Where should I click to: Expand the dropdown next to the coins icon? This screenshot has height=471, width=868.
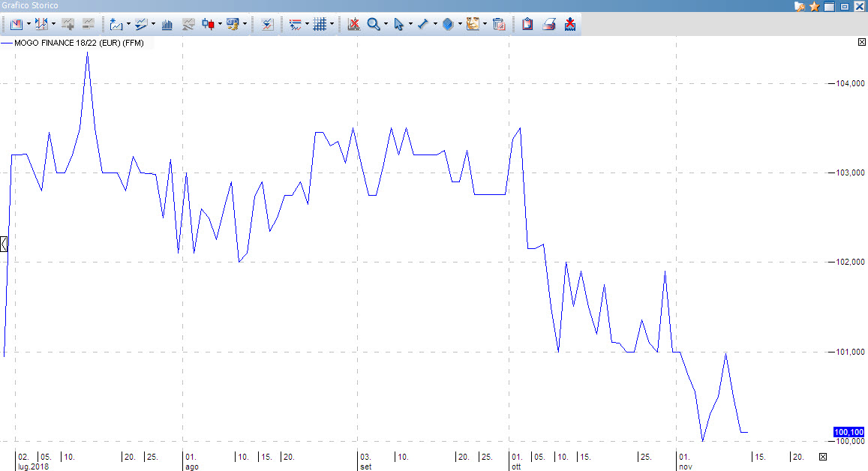(x=245, y=24)
